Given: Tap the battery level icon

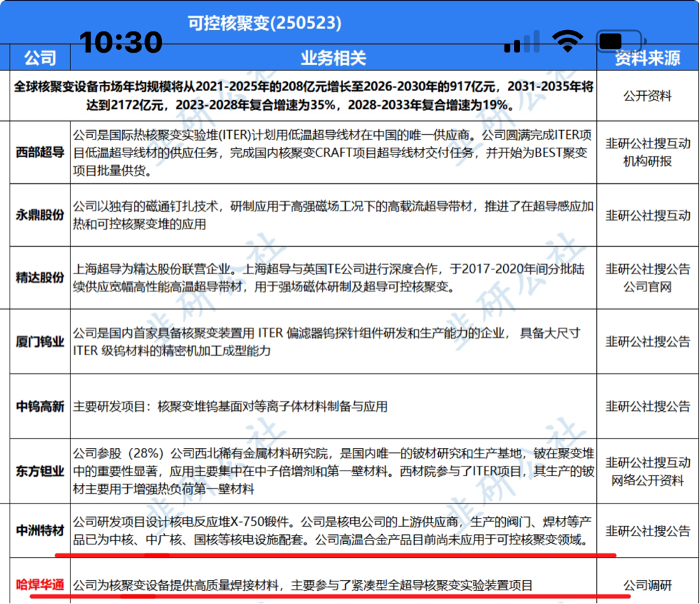Looking at the screenshot, I should pos(621,42).
